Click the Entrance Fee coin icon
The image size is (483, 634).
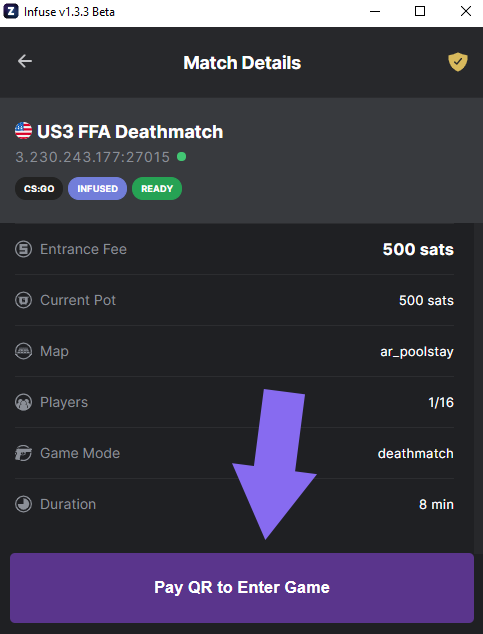tap(23, 249)
